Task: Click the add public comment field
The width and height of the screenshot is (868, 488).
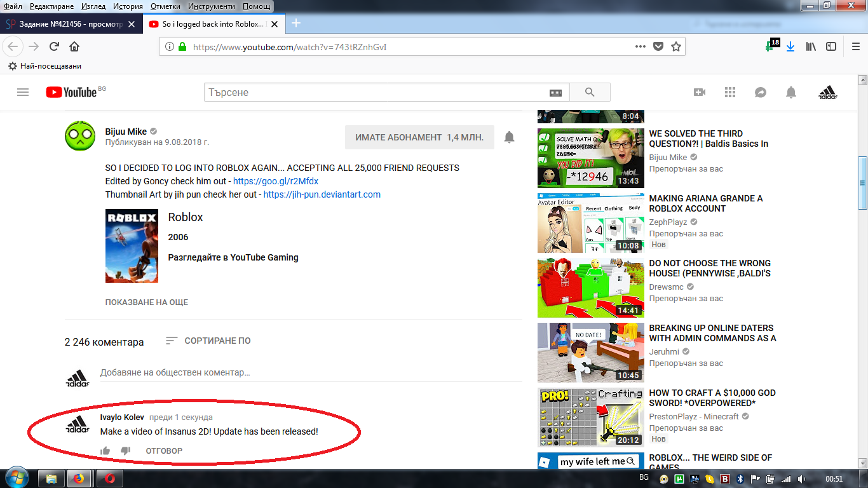Action: pos(310,373)
